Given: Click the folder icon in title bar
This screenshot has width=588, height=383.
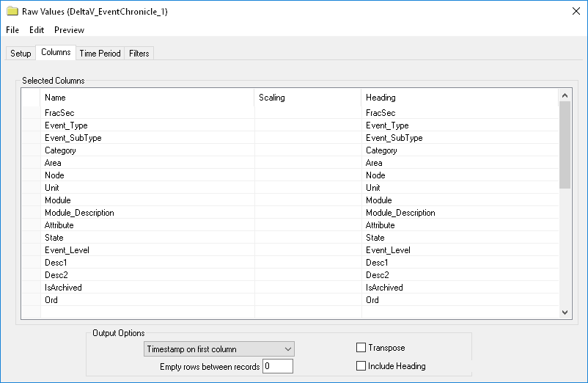Looking at the screenshot, I should pyautogui.click(x=12, y=11).
